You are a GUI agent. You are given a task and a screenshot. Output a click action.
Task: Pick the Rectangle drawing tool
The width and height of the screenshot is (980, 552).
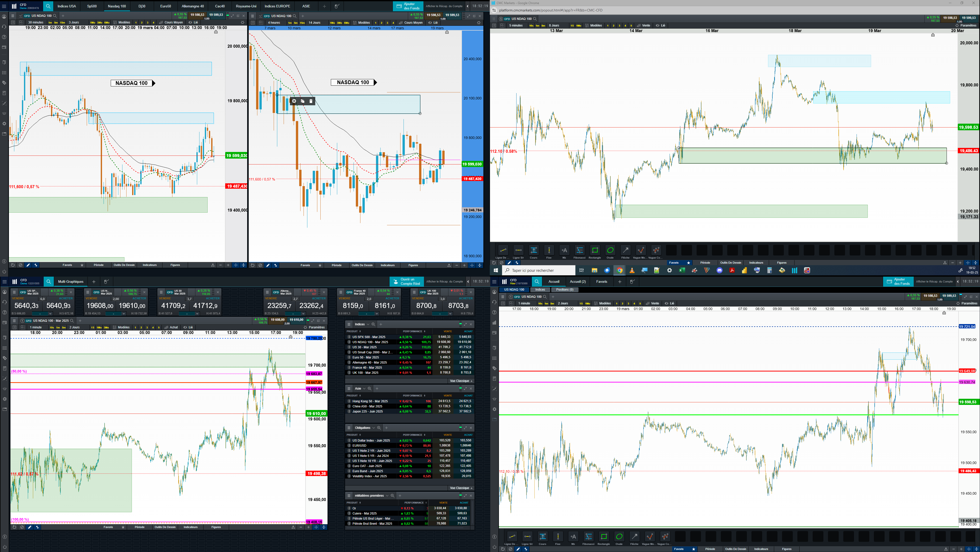click(x=595, y=251)
